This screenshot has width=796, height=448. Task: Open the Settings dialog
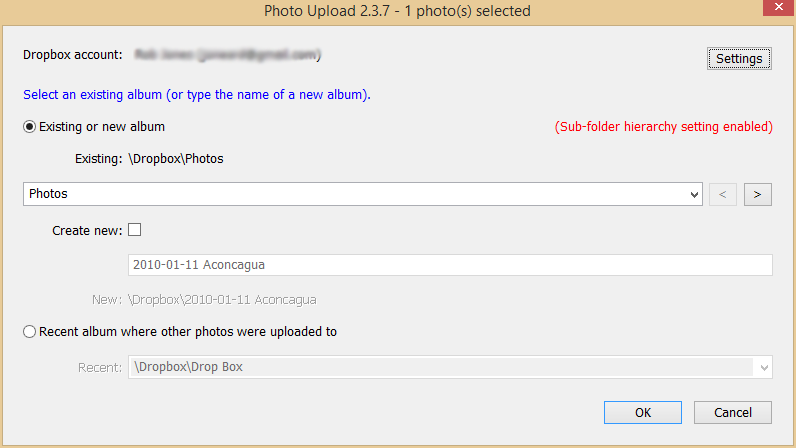tap(739, 59)
